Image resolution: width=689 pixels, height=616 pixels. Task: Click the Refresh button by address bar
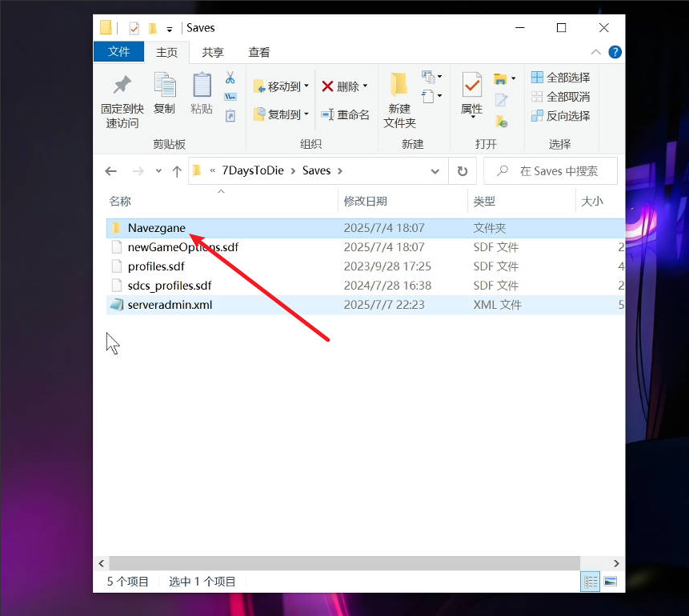(463, 170)
